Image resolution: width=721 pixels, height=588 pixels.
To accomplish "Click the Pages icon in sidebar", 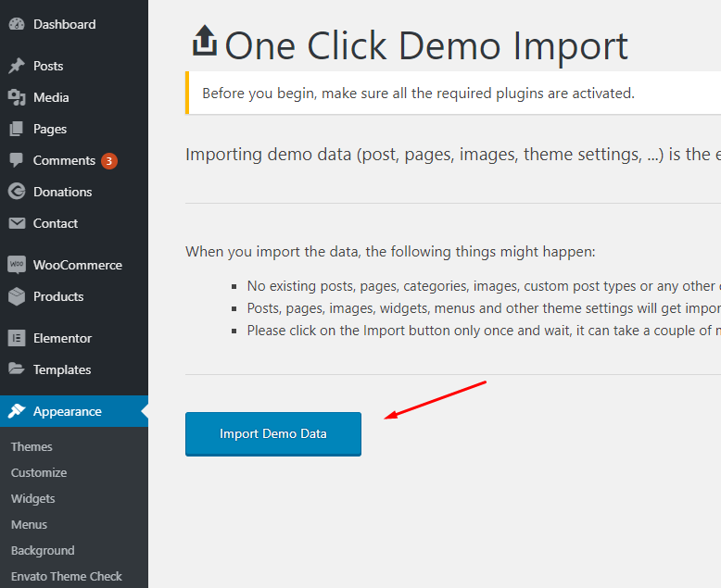I will coord(17,130).
